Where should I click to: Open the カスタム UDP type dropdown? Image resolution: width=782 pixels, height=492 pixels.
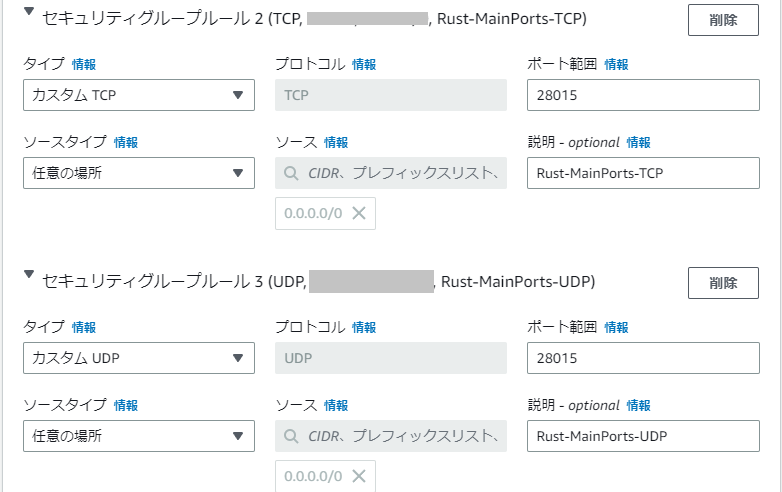click(138, 358)
